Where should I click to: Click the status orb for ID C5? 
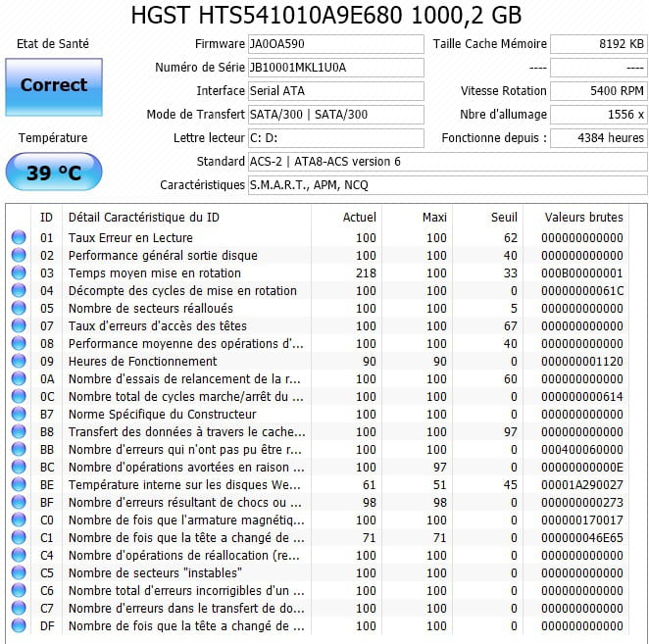point(19,572)
